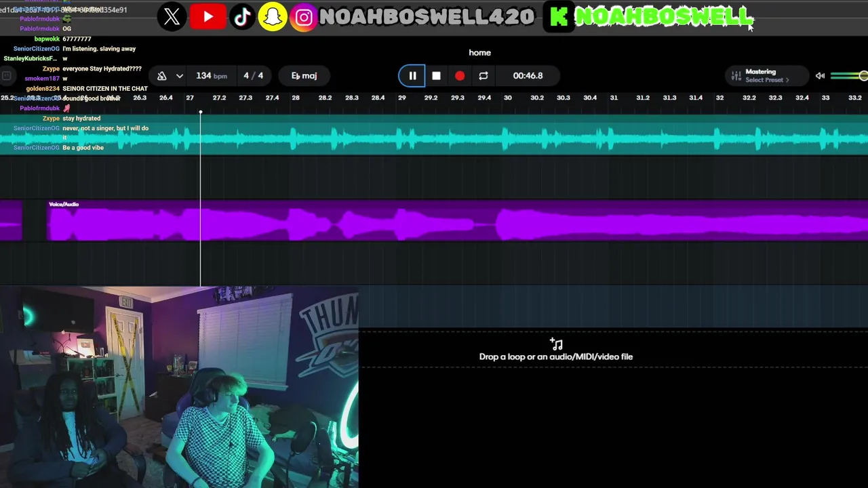Viewport: 868px width, 488px height.
Task: Click chat message 'everyone Stay Hydrated????'
Action: (102, 68)
